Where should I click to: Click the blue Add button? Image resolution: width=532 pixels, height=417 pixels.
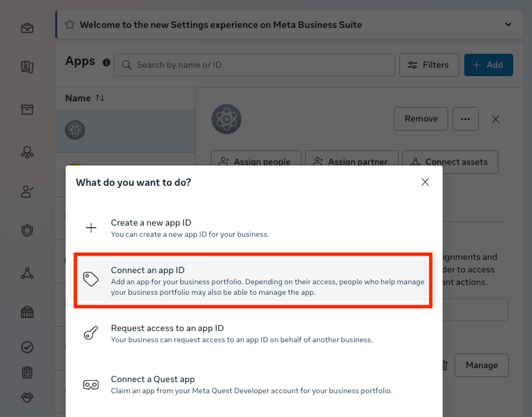pyautogui.click(x=489, y=65)
